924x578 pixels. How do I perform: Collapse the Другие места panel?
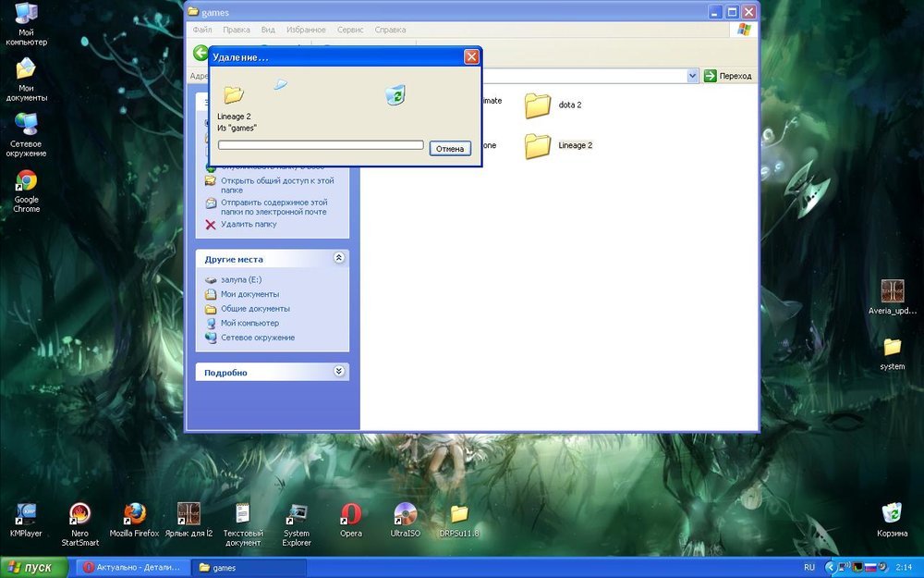pyautogui.click(x=338, y=259)
